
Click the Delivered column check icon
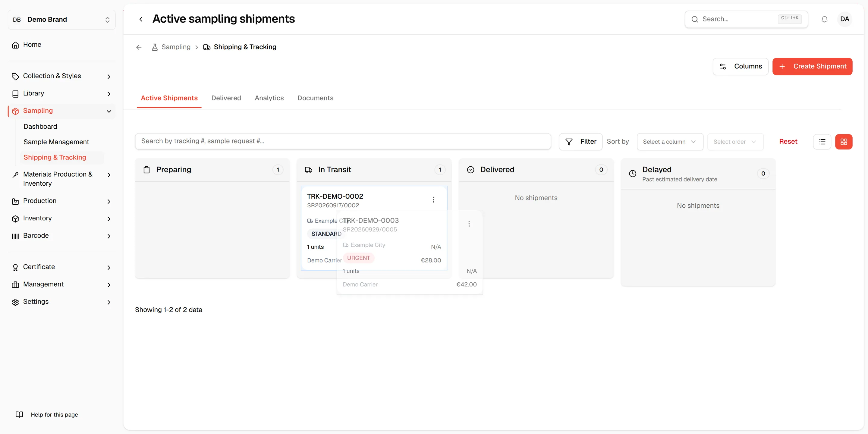point(470,169)
